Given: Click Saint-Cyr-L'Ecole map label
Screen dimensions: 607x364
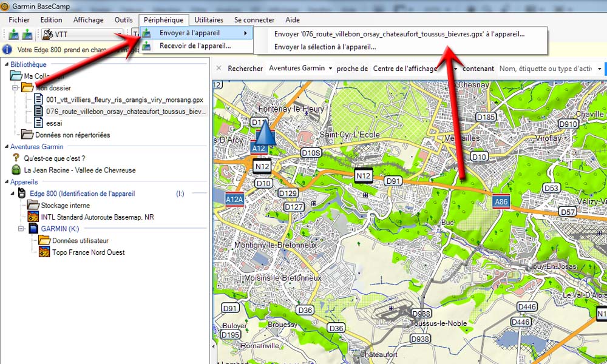Looking at the screenshot, I should [x=350, y=135].
